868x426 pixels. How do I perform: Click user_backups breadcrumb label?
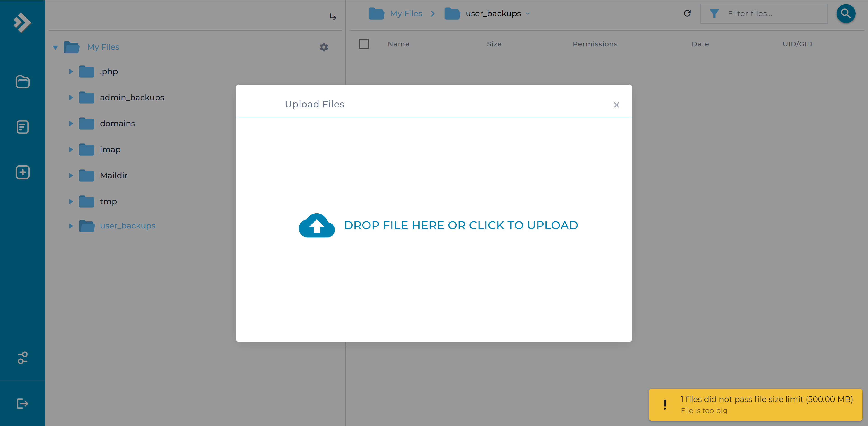click(493, 14)
